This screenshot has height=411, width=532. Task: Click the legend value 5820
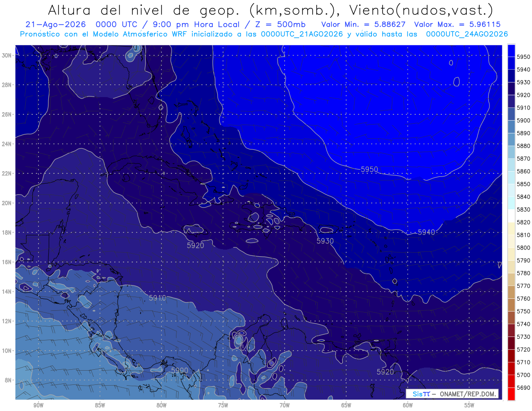pyautogui.click(x=524, y=222)
